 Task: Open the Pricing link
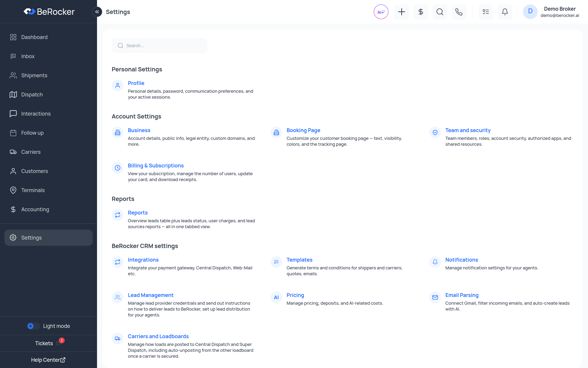click(295, 295)
